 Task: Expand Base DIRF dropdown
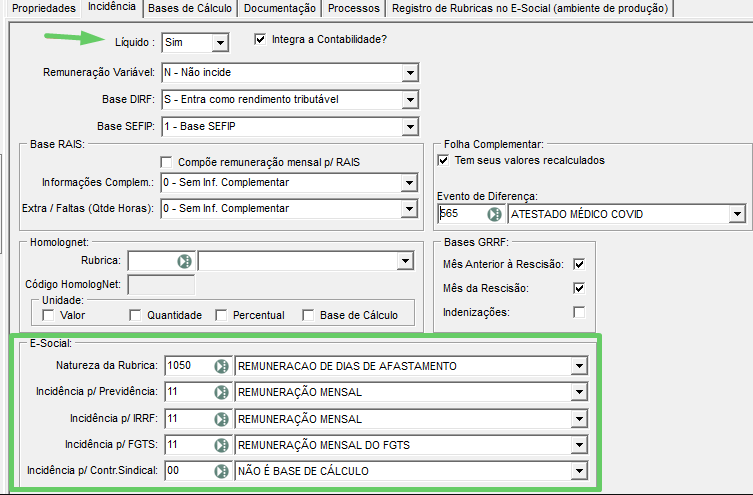click(x=410, y=100)
